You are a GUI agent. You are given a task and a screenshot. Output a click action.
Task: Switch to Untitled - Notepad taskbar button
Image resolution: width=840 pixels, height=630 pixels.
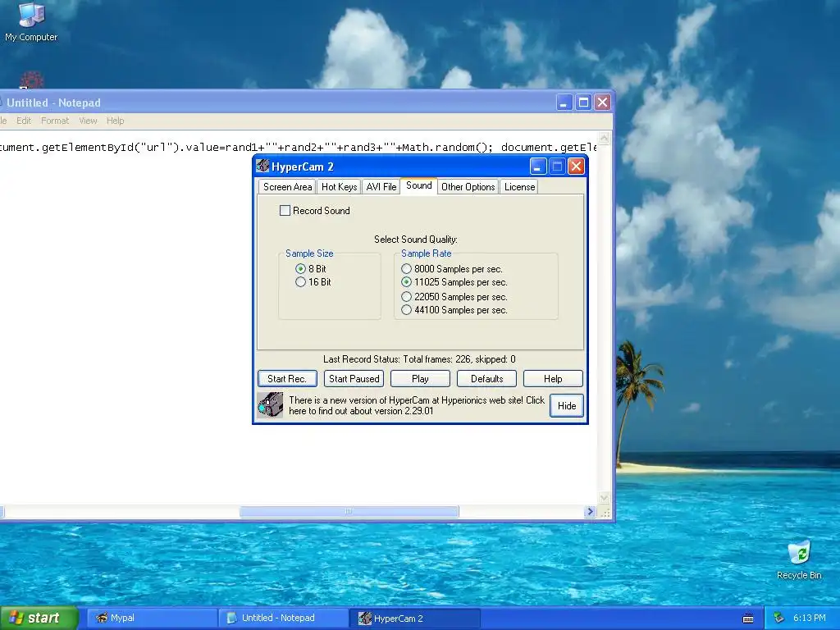tap(283, 618)
